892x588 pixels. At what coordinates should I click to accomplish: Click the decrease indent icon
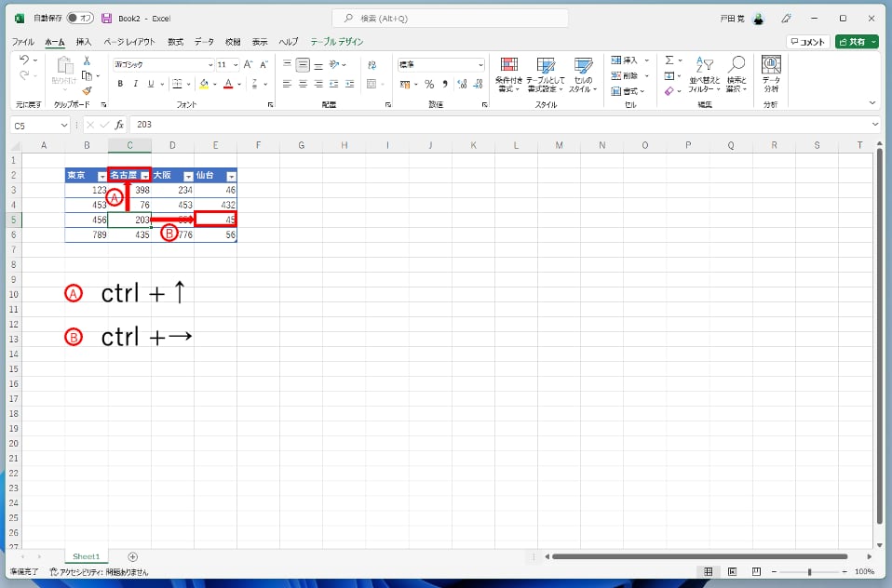pyautogui.click(x=334, y=84)
